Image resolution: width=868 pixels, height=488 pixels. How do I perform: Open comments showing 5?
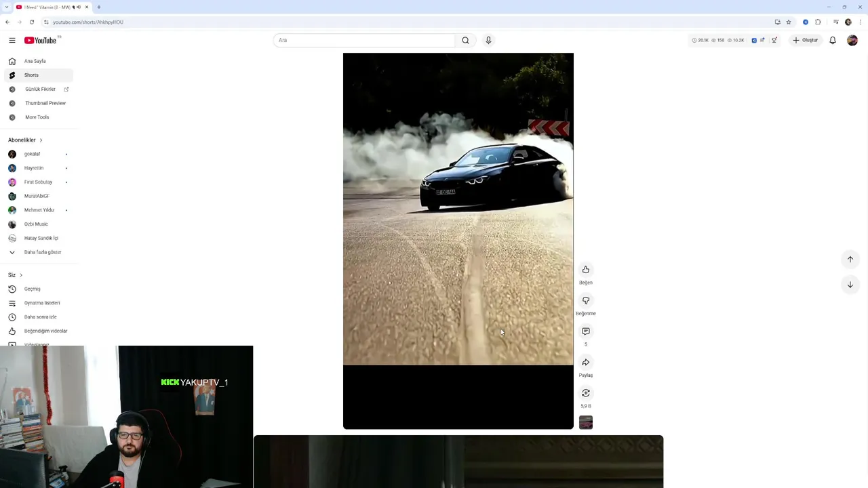(586, 331)
